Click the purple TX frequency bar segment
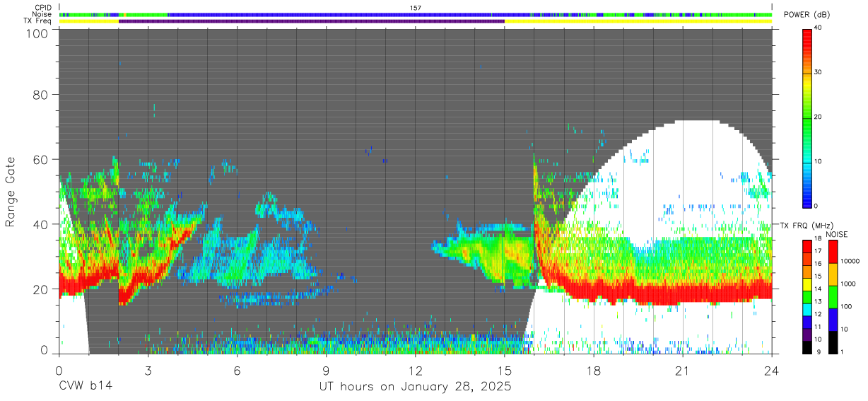868x401 pixels. tap(312, 21)
